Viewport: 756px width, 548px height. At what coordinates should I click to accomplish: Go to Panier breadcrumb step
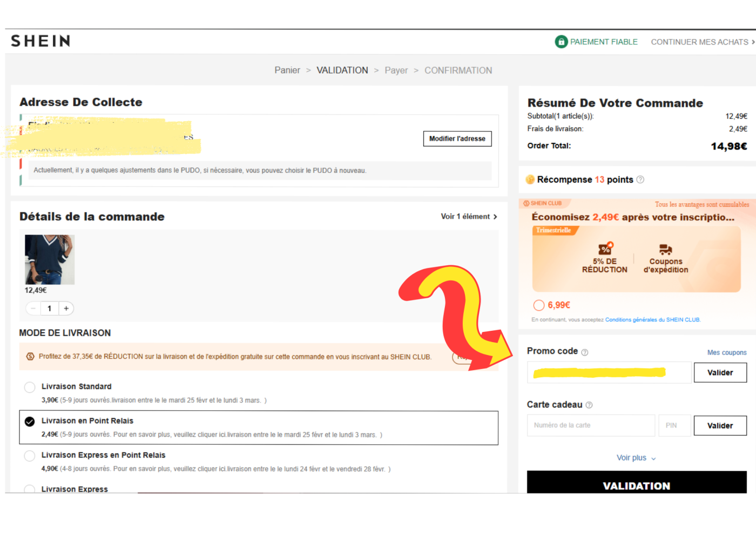287,70
